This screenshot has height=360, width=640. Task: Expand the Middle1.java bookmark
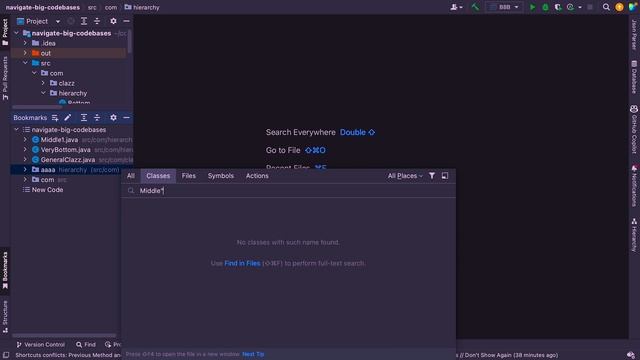tap(25, 140)
